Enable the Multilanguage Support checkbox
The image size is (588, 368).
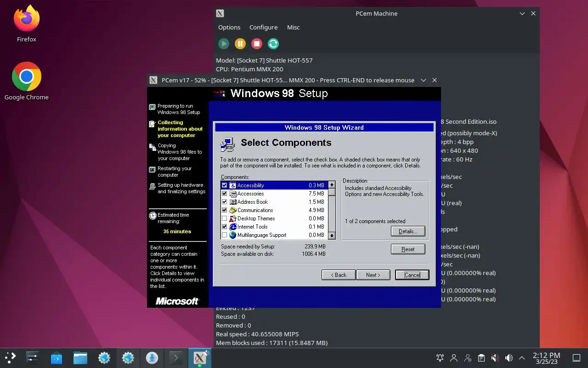tap(225, 235)
